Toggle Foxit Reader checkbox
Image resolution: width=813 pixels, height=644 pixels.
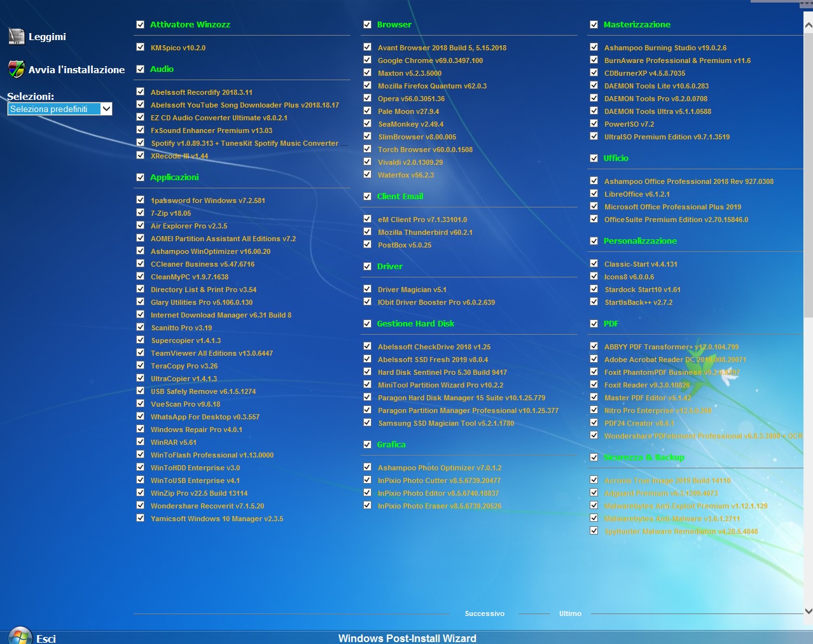(x=594, y=384)
